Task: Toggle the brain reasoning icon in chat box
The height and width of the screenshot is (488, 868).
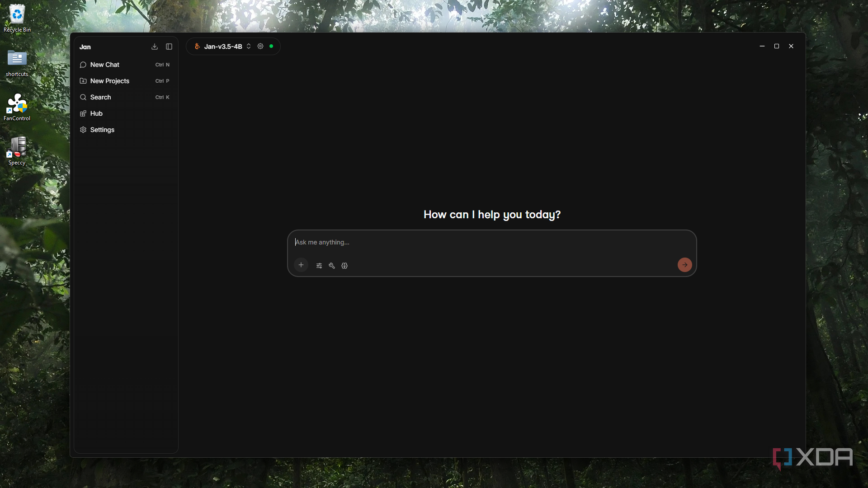Action: click(344, 266)
